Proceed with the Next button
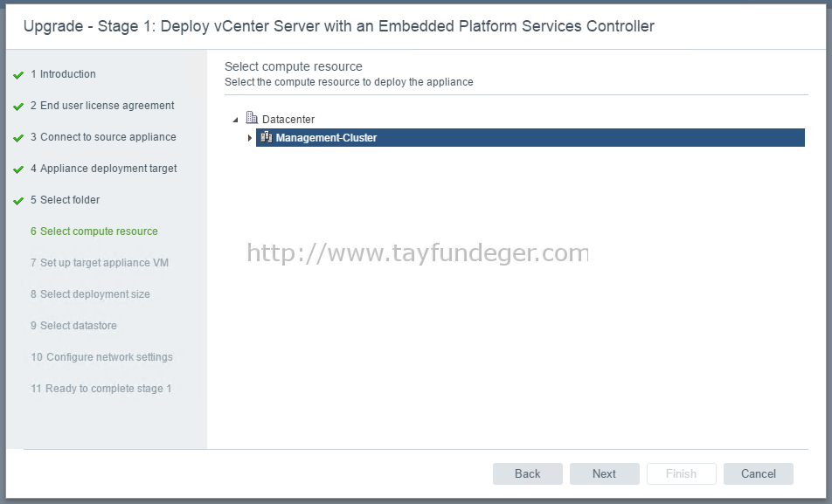This screenshot has width=832, height=504. coord(605,473)
